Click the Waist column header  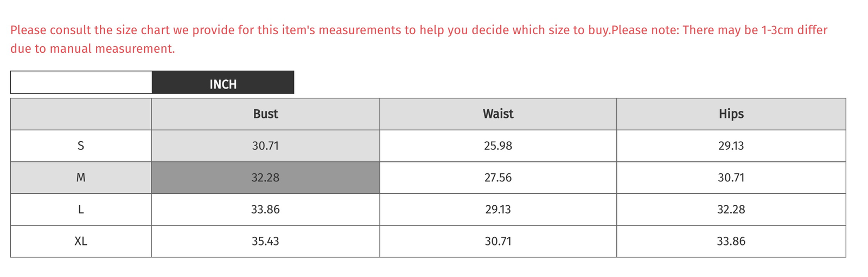click(x=498, y=114)
